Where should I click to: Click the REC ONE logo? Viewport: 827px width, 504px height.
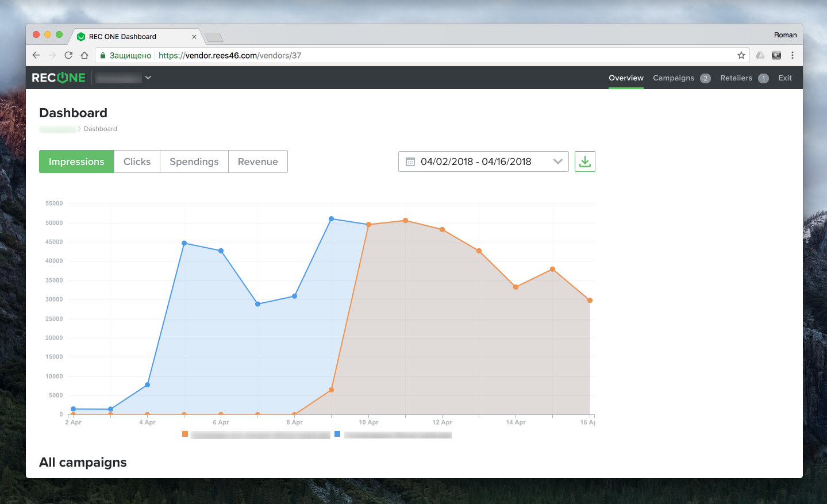point(59,78)
